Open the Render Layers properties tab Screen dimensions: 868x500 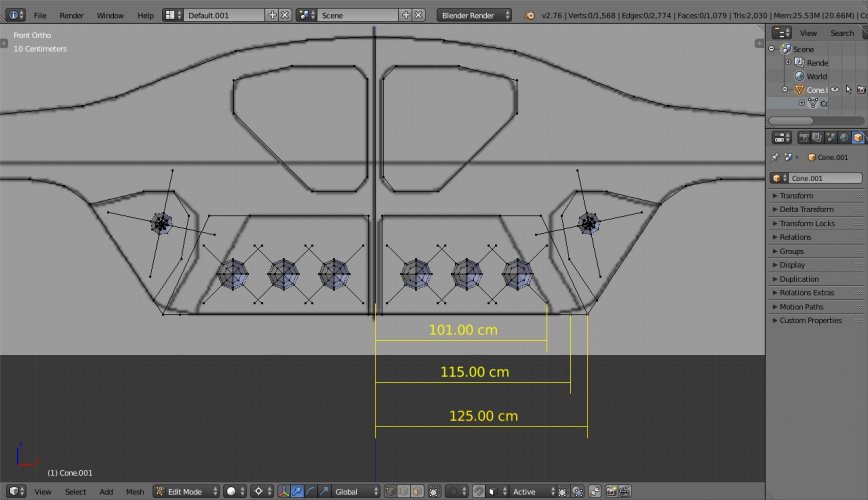pos(817,137)
